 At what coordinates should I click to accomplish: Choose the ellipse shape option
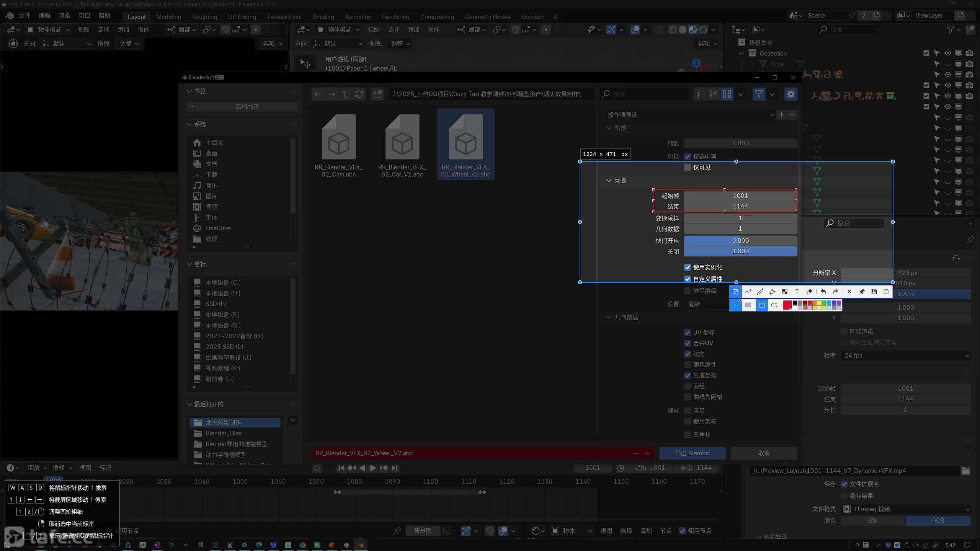click(x=774, y=305)
